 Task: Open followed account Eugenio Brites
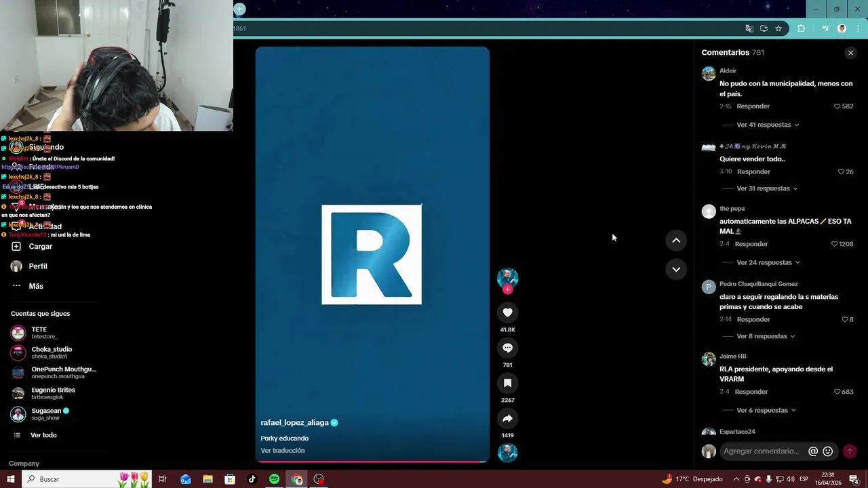[43, 394]
